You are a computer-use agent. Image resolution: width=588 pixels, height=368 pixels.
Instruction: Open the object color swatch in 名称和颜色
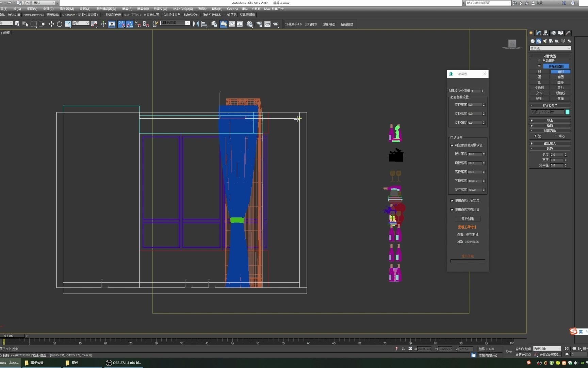point(567,112)
